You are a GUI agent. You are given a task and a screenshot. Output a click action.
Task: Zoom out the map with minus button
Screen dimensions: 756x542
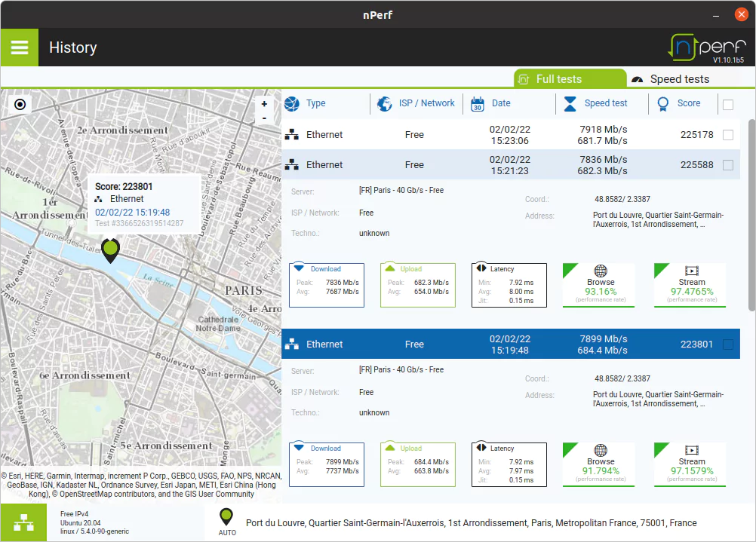264,118
